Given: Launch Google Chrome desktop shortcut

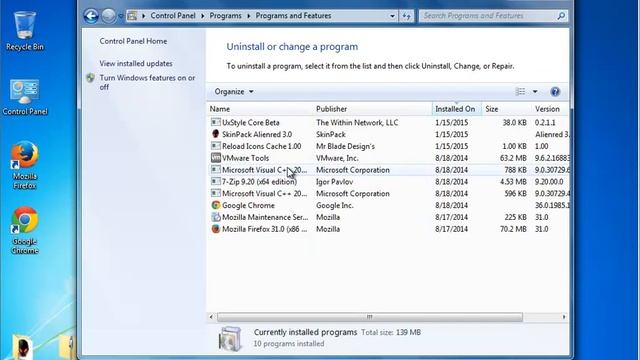Looking at the screenshot, I should pos(25,230).
